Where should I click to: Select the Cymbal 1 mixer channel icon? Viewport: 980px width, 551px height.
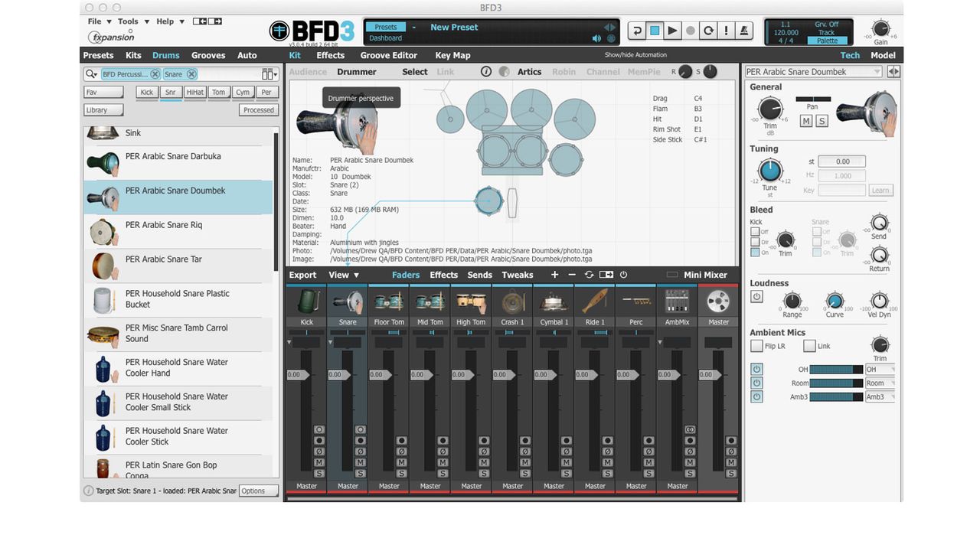click(x=554, y=302)
